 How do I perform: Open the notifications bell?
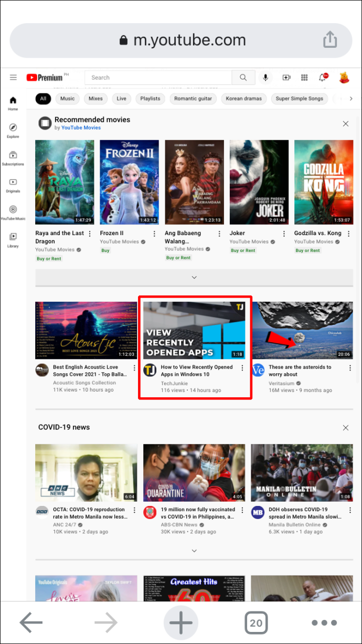pyautogui.click(x=323, y=78)
